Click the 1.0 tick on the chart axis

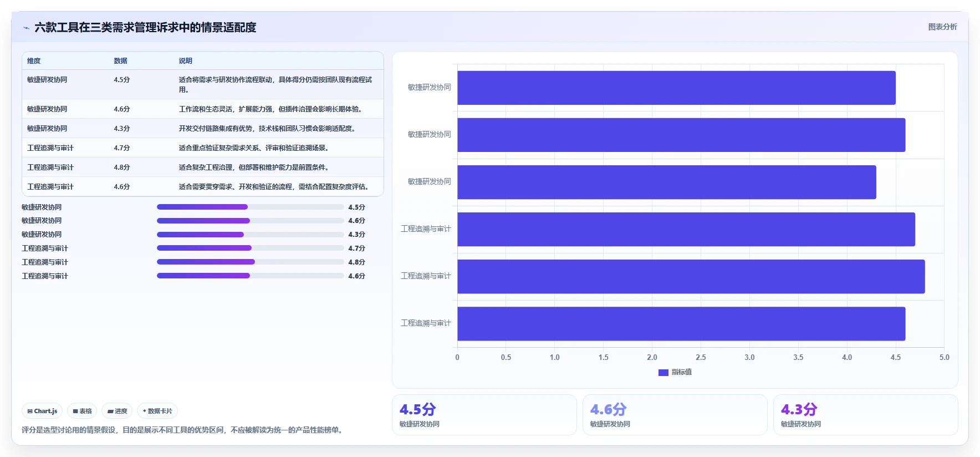[x=555, y=358]
